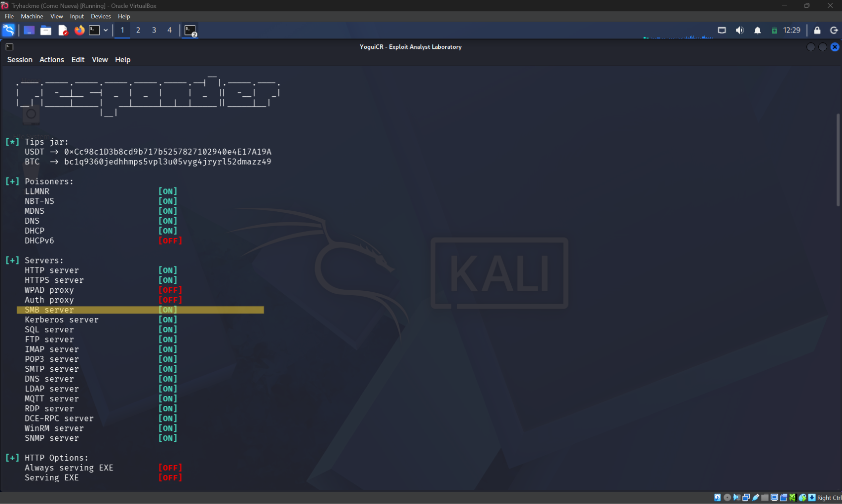Click the show desktop icon in the panel
This screenshot has height=504, width=842.
pyautogui.click(x=29, y=30)
